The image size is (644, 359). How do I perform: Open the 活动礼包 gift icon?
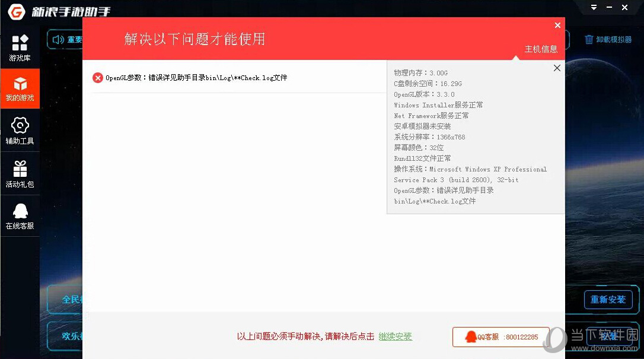pyautogui.click(x=20, y=172)
